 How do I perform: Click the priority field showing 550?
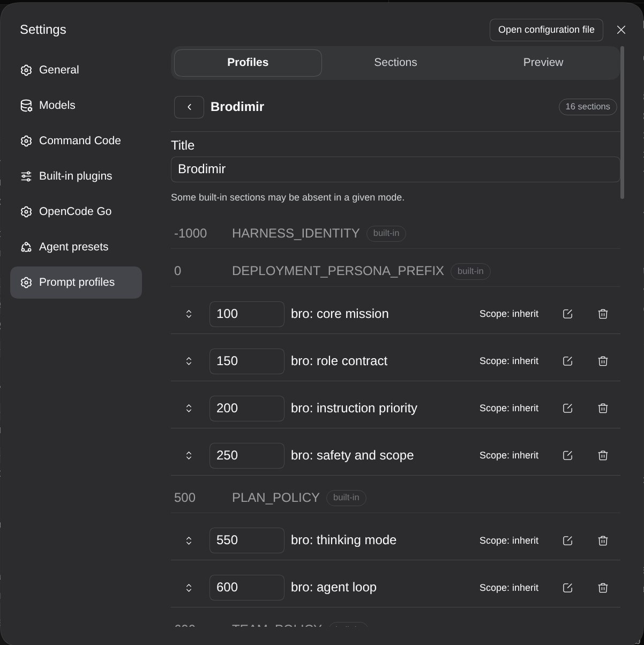click(247, 540)
